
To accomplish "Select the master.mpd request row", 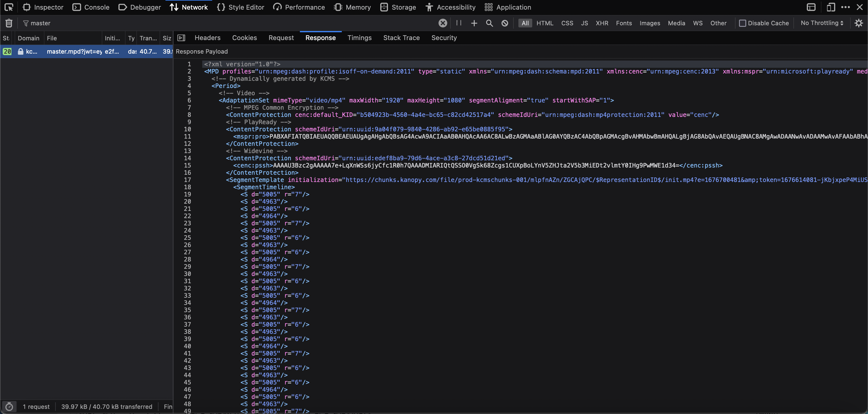I will click(x=74, y=52).
